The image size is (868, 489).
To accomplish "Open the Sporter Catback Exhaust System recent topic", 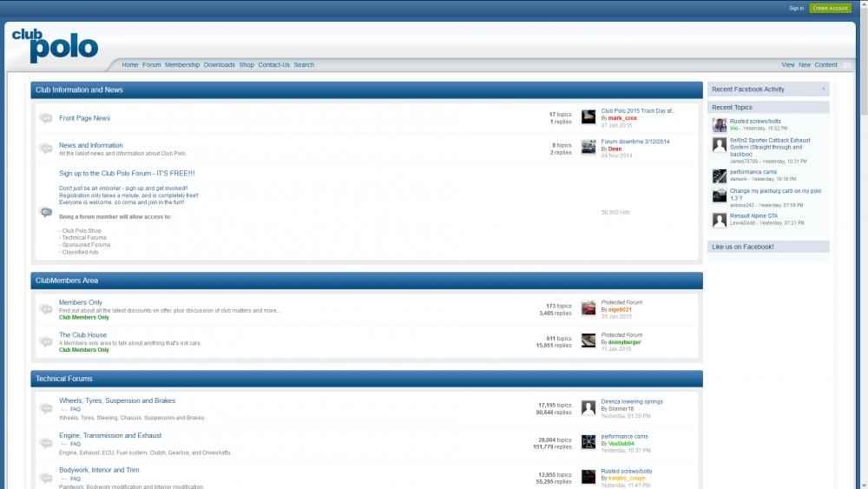I will [769, 148].
